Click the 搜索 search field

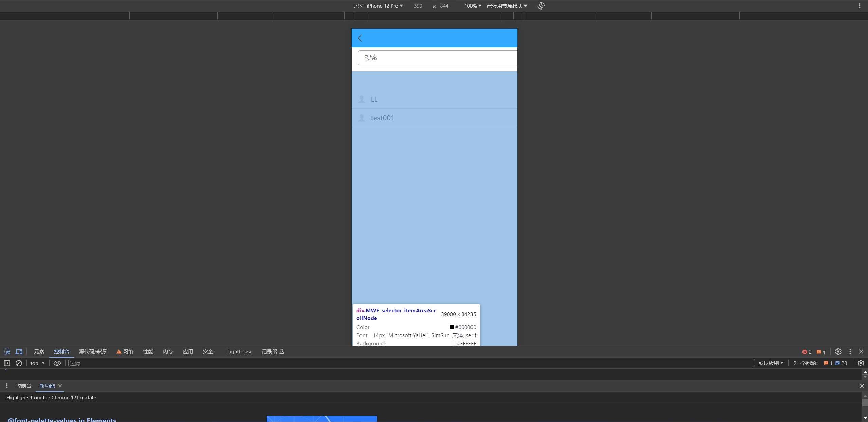(x=438, y=58)
